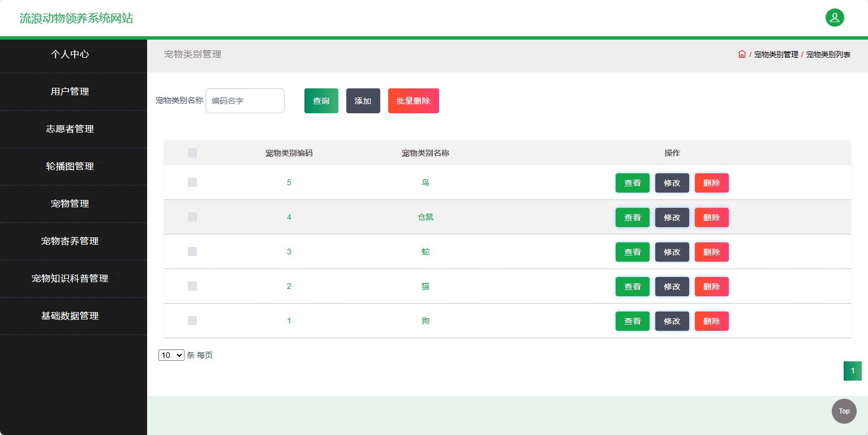Click category code 4 in the table

pyautogui.click(x=289, y=217)
